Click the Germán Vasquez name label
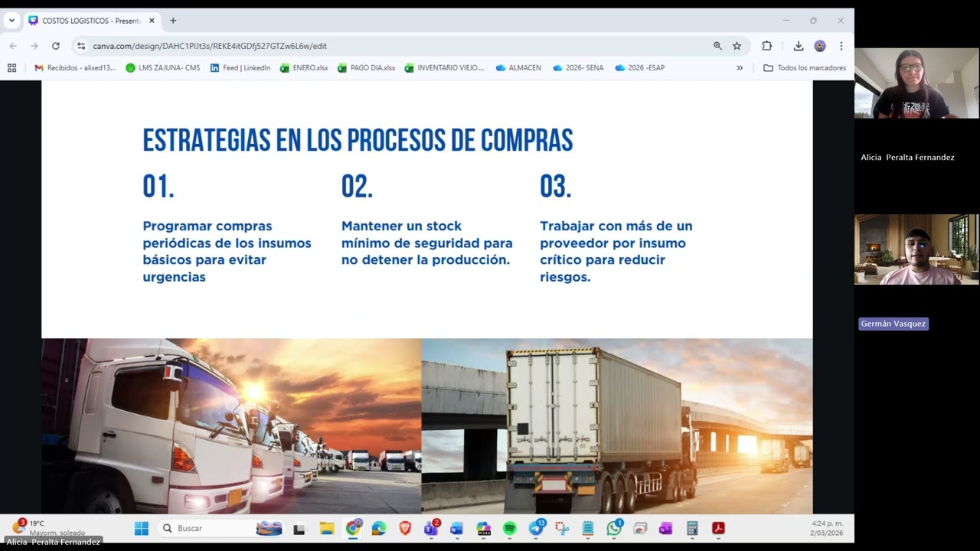980x551 pixels. tap(893, 324)
